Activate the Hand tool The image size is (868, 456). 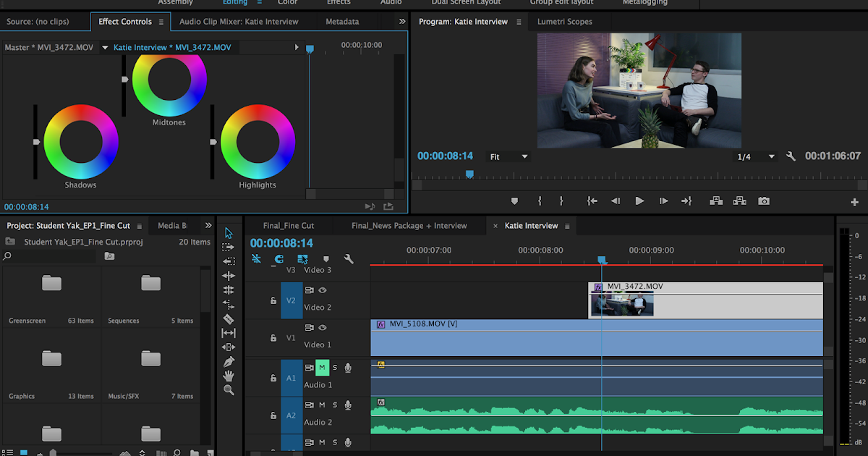pyautogui.click(x=229, y=376)
